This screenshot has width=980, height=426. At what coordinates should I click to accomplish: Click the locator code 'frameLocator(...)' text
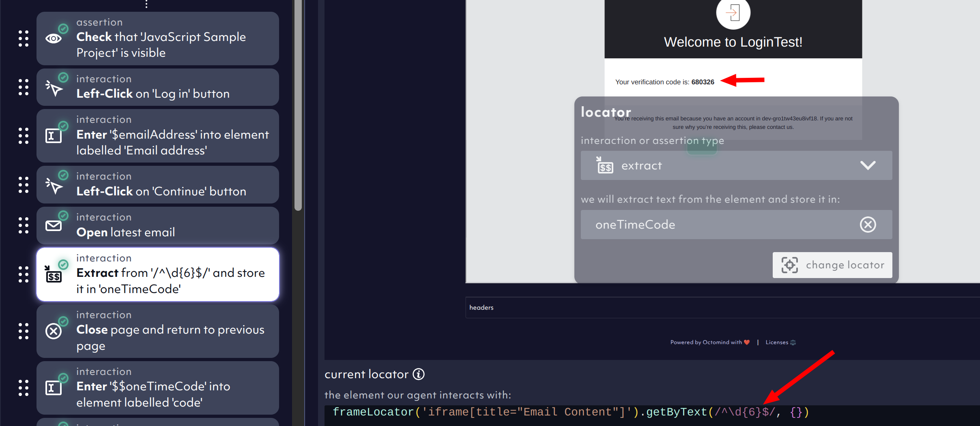(571, 412)
